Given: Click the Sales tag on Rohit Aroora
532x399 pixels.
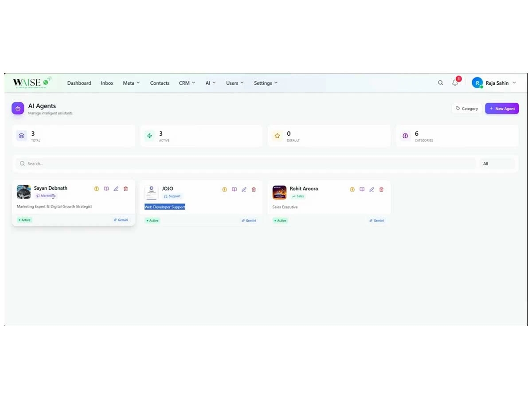Looking at the screenshot, I should (298, 196).
